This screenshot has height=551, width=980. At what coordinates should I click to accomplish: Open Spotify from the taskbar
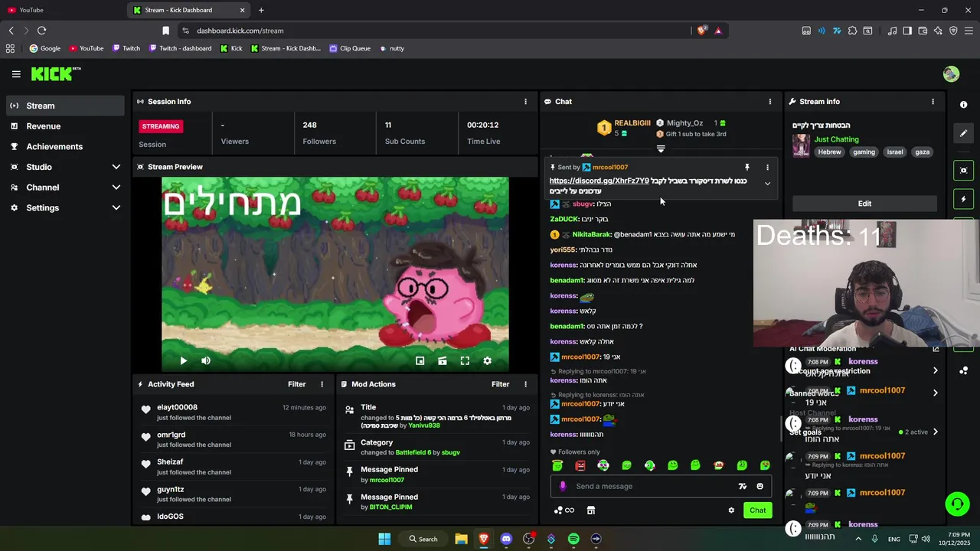click(x=573, y=539)
